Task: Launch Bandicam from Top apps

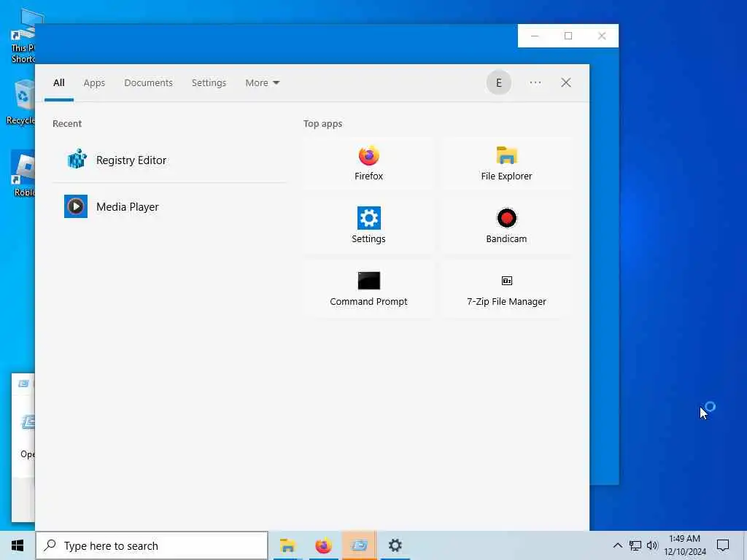Action: (x=506, y=226)
